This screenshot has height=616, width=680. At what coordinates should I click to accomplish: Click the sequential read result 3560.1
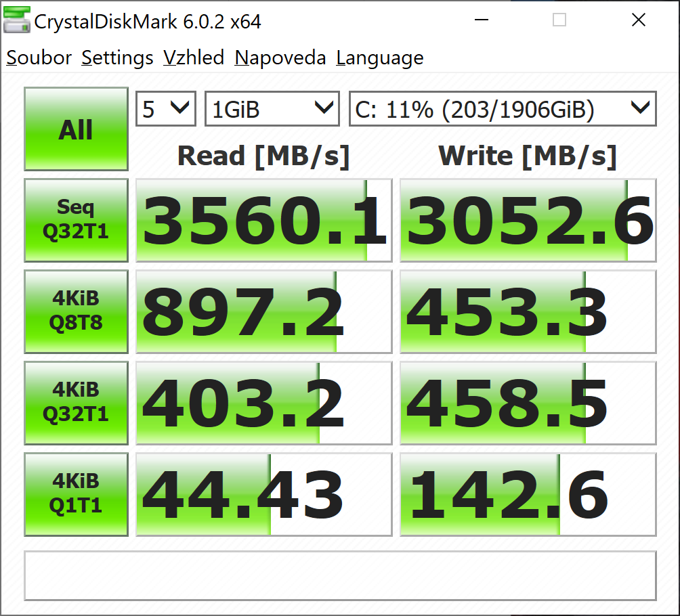click(x=263, y=221)
